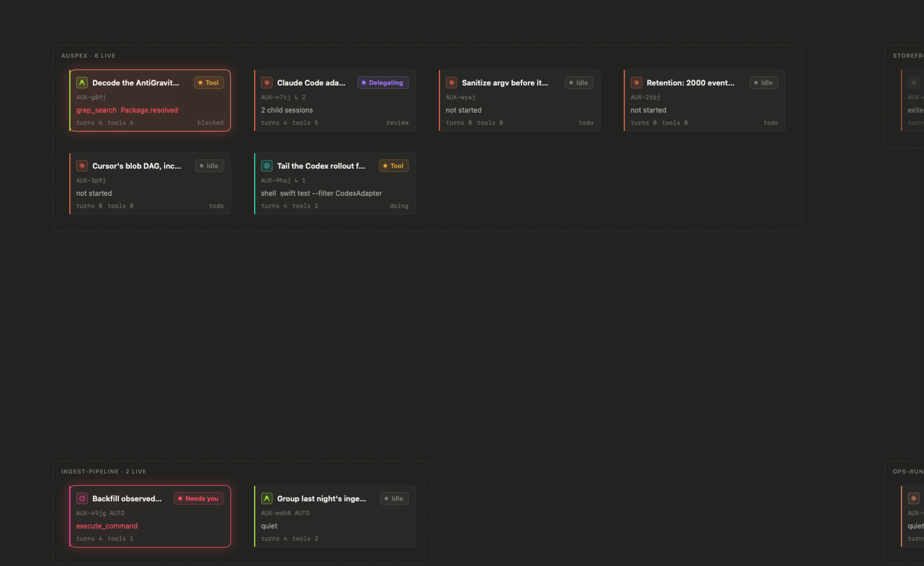
Task: Open the Claude Code ada... session title
Action: 311,83
